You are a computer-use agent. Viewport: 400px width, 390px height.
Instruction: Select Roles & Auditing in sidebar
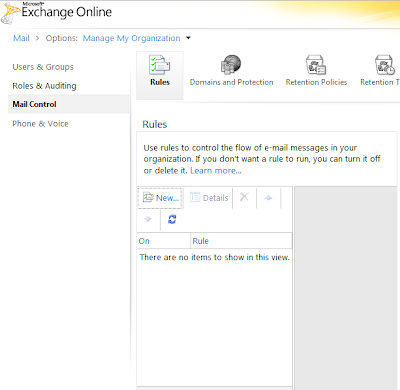click(44, 86)
